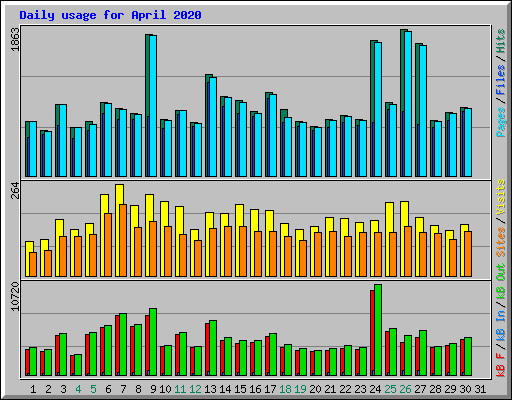The image size is (512, 400).
Task: Click the 'Sites' legend label
Action: pos(500,242)
